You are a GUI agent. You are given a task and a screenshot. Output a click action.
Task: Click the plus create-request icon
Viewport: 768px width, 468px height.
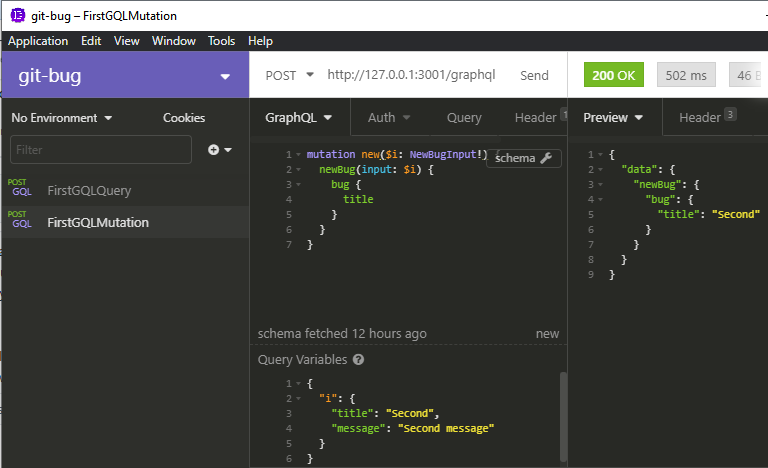click(214, 149)
